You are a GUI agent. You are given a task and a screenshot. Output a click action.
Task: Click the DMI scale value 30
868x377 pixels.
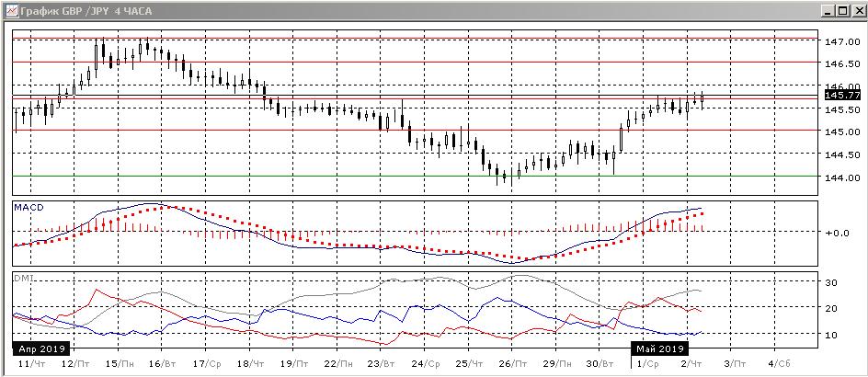pyautogui.click(x=831, y=283)
